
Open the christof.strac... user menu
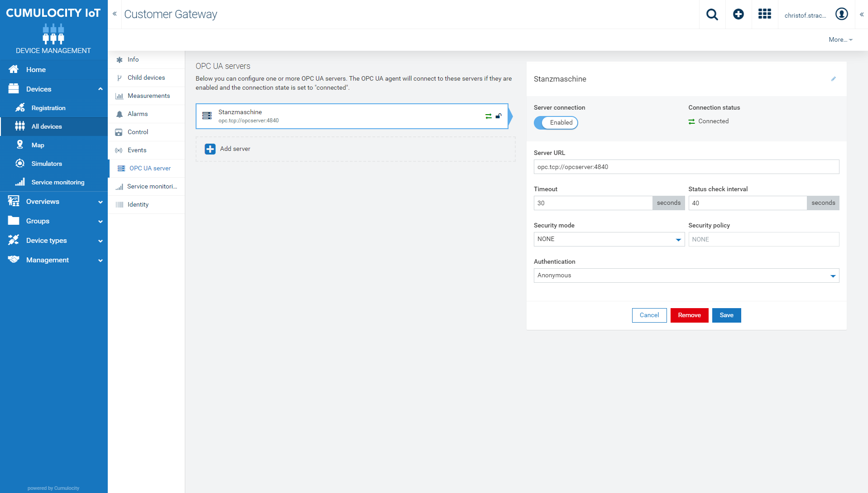(805, 15)
